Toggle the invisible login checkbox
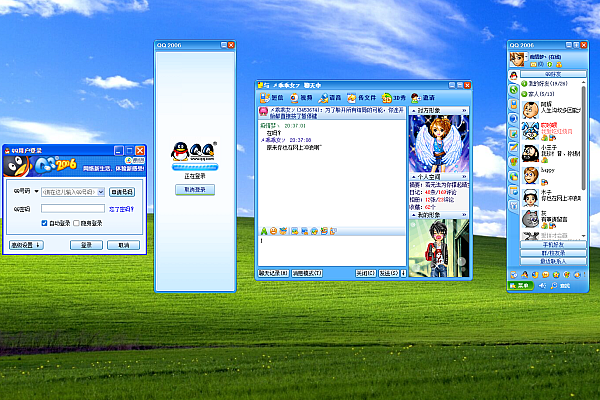This screenshot has height=400, width=600. click(76, 223)
